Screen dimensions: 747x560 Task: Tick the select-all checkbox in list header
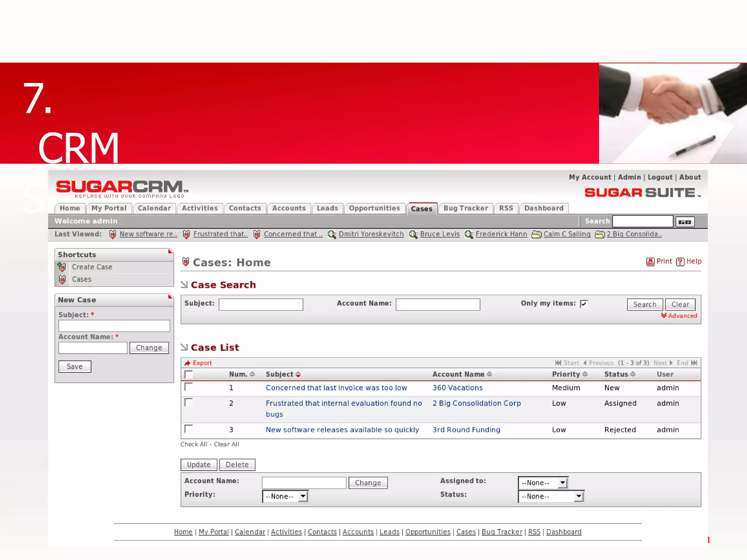189,374
